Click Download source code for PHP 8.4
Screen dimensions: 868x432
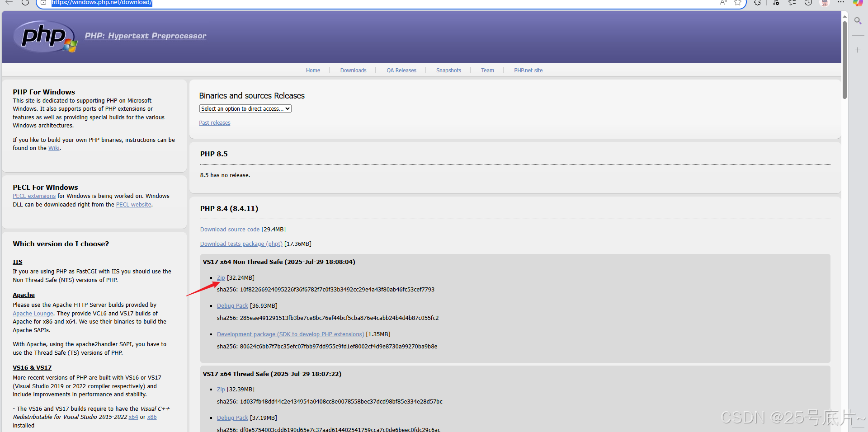(x=230, y=230)
